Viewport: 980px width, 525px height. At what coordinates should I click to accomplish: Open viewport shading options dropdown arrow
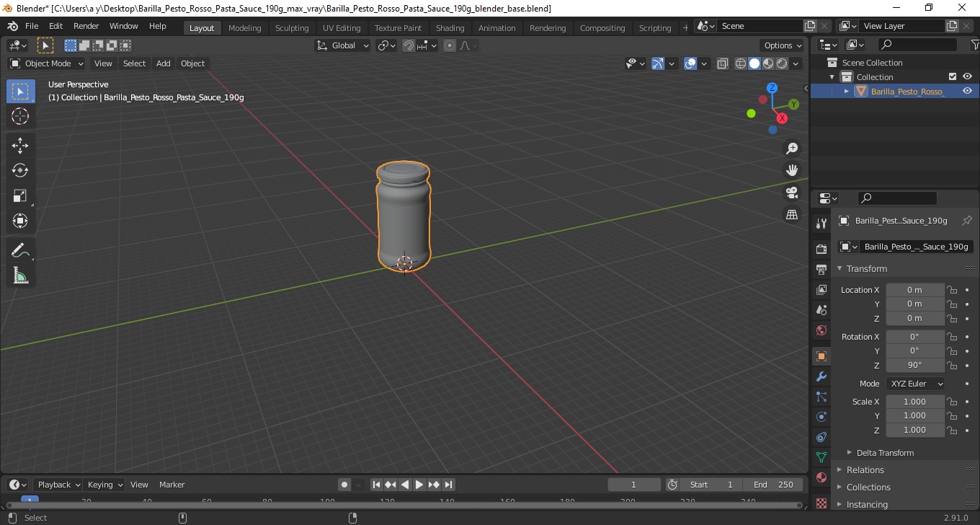point(796,63)
